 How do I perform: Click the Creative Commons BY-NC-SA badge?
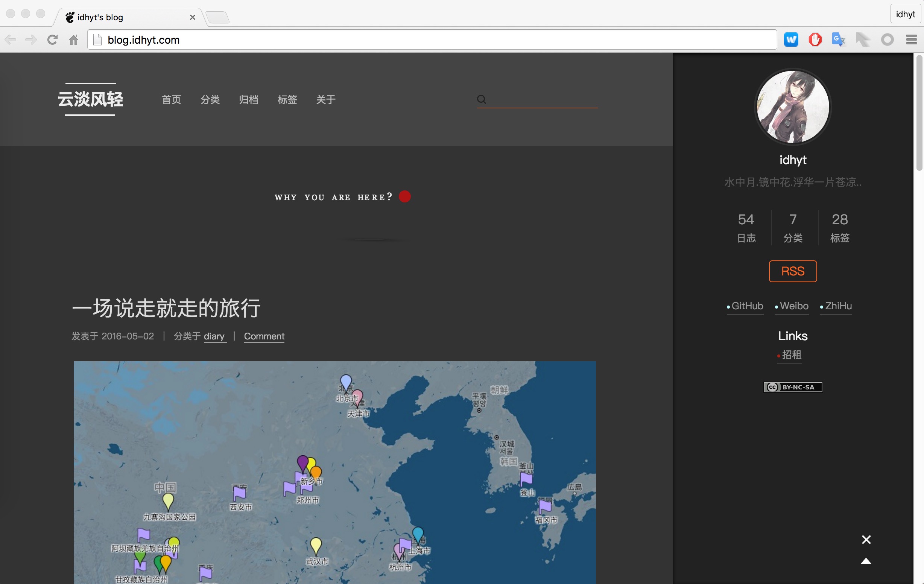(792, 387)
